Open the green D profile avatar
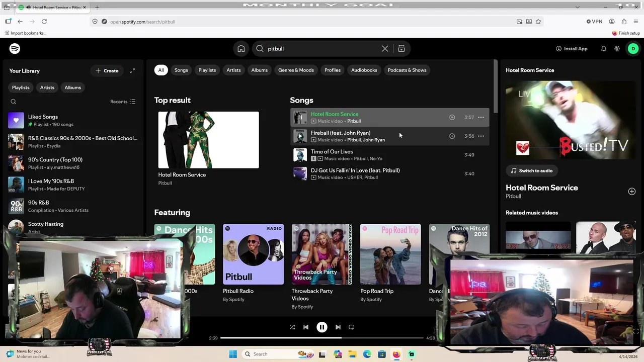The height and width of the screenshot is (362, 644). 633,49
